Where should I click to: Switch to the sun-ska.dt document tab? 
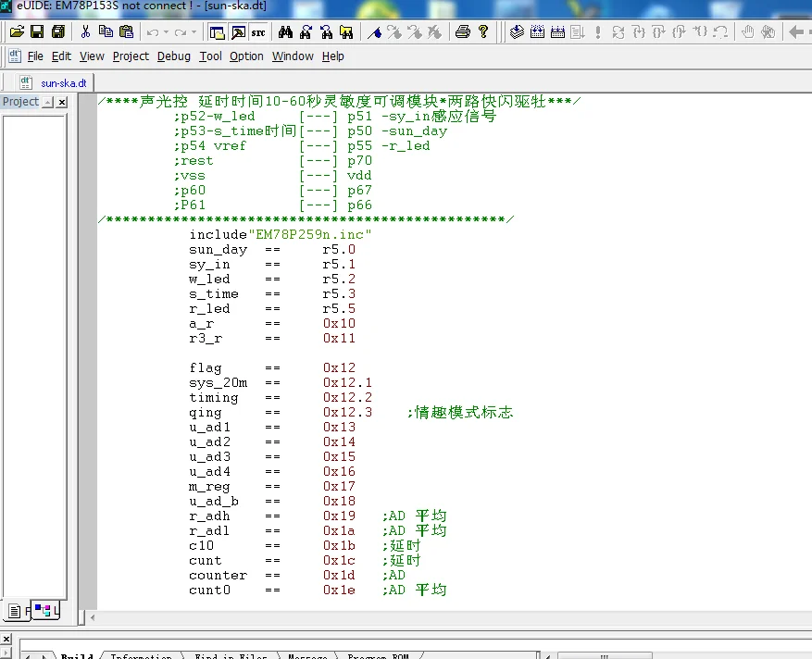tap(63, 82)
